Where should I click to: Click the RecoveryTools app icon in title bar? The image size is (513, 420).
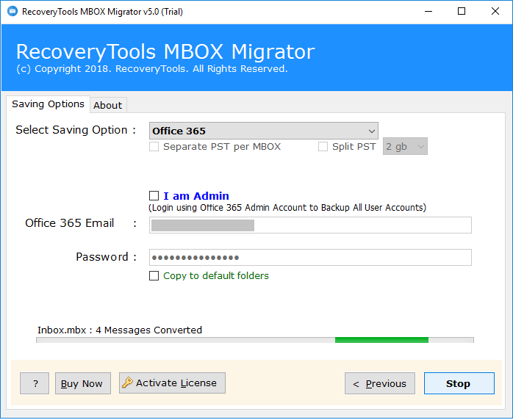(12, 11)
